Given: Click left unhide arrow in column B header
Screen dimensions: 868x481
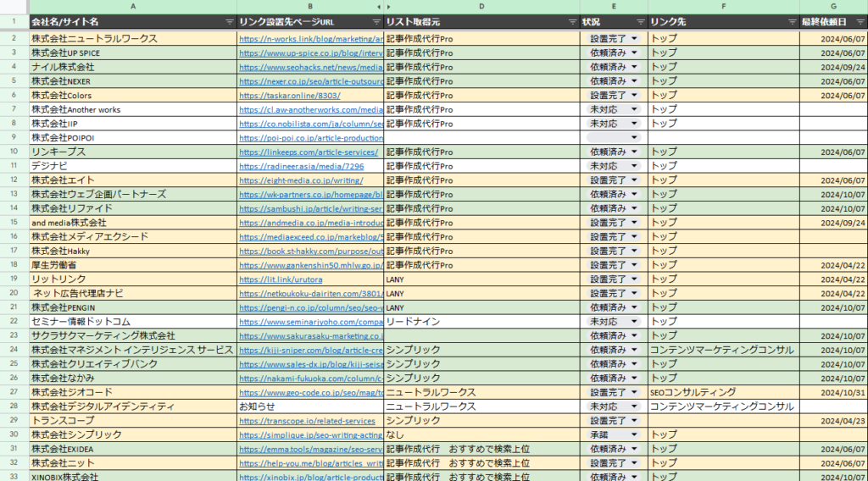Looking at the screenshot, I should coord(378,7).
